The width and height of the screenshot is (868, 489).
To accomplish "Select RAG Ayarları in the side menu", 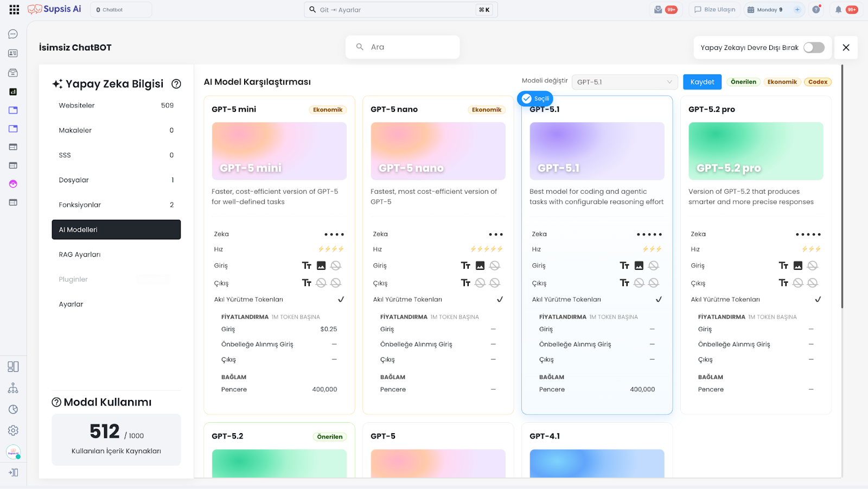I will click(80, 255).
